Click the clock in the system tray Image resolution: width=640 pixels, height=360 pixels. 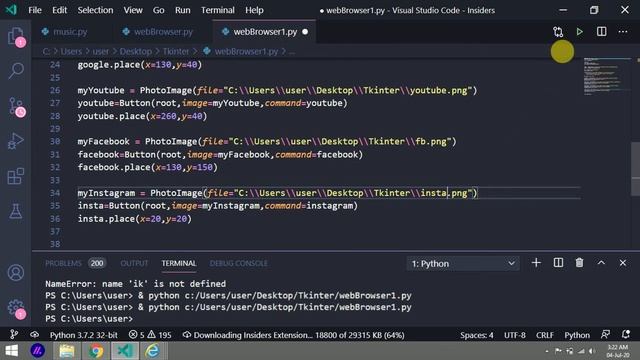(x=617, y=351)
